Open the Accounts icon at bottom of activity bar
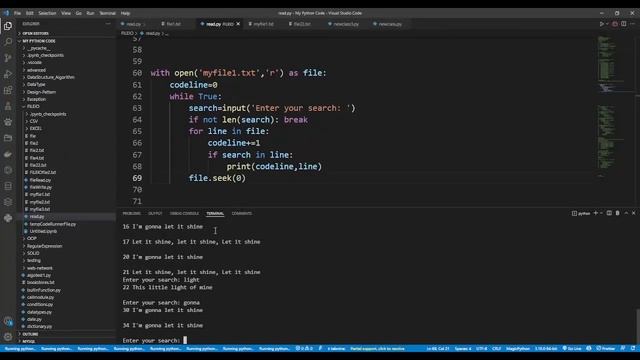 (x=8, y=322)
